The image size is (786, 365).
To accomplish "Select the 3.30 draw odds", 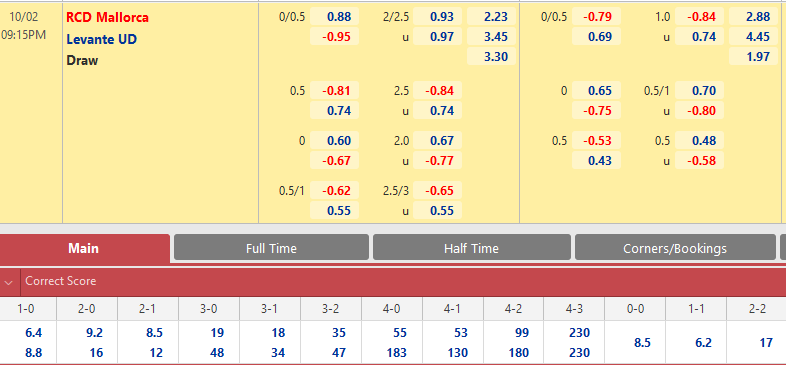I will click(x=491, y=57).
